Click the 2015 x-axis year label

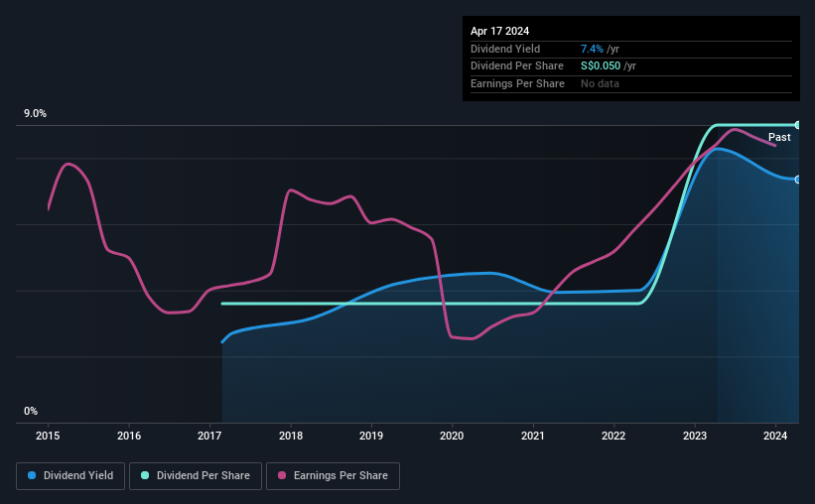(x=48, y=436)
